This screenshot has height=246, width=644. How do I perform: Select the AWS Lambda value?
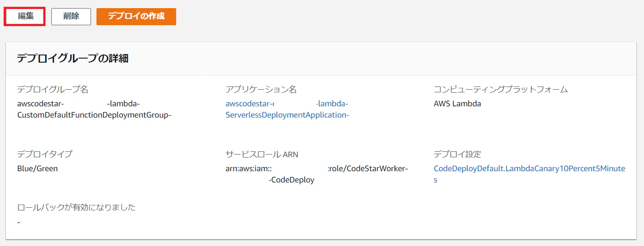pos(457,104)
